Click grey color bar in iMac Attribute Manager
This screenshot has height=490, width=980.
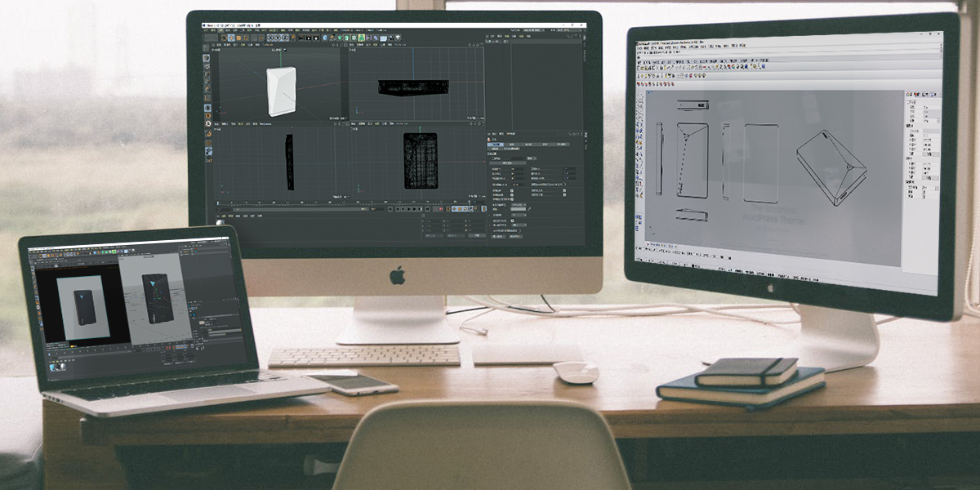pos(519,209)
